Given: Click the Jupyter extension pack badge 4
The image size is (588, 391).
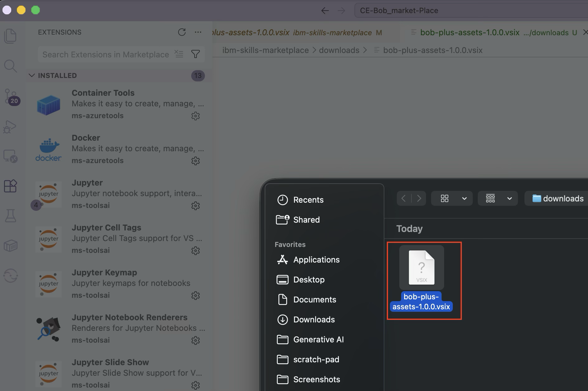Looking at the screenshot, I should click(36, 205).
